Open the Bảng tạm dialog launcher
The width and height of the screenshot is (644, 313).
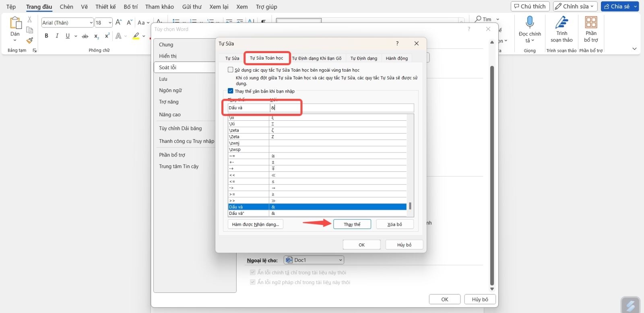tap(35, 50)
